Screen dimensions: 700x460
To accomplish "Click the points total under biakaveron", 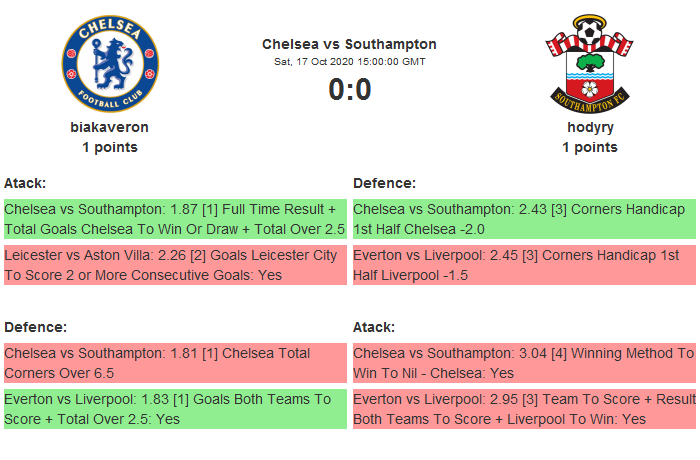I will tap(110, 147).
